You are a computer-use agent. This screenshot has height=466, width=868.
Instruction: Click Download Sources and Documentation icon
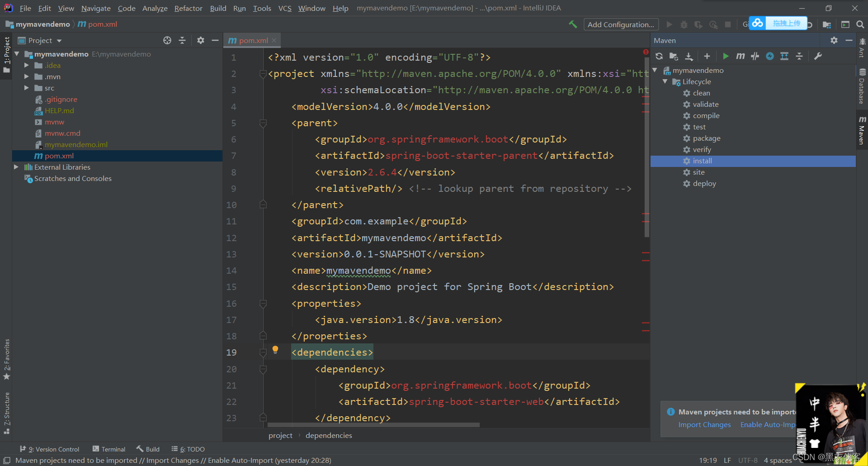pos(689,56)
